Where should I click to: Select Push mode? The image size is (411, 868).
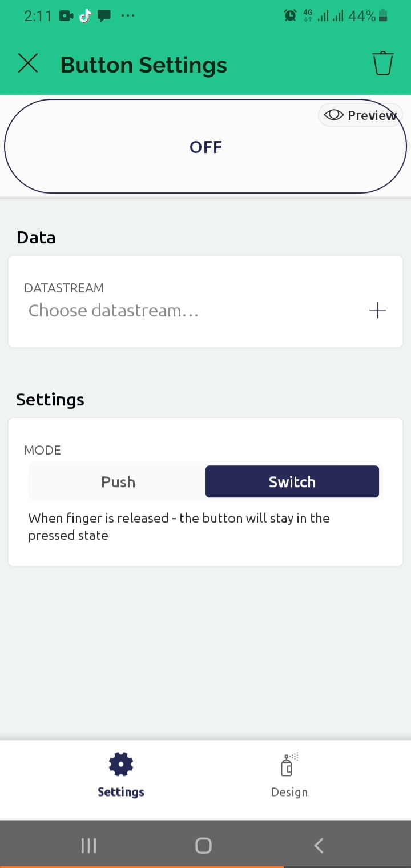pyautogui.click(x=118, y=481)
